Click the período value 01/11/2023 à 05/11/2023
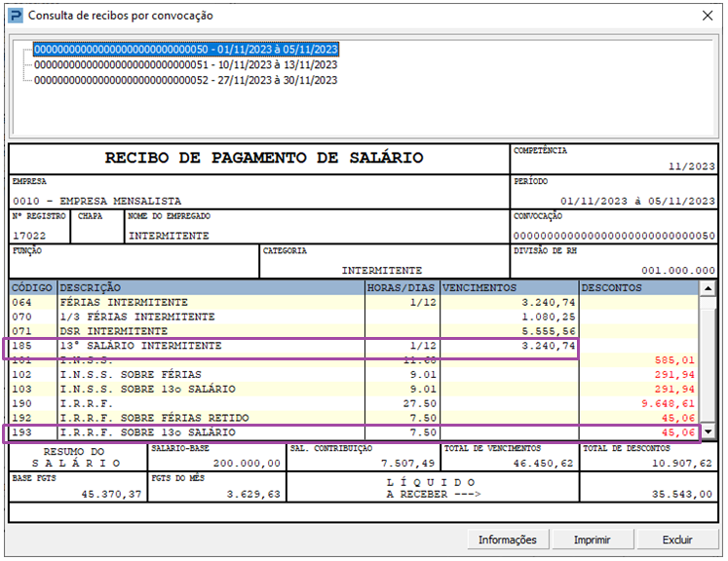 coord(637,201)
